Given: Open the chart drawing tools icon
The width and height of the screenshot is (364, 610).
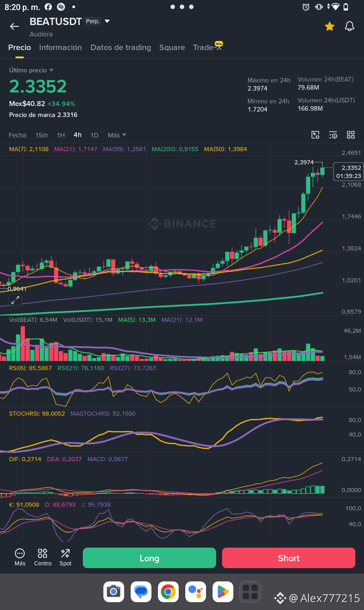Looking at the screenshot, I should [x=315, y=135].
